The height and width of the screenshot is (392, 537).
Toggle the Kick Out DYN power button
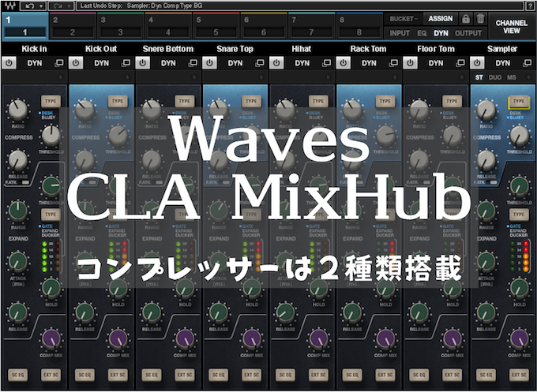[76, 63]
